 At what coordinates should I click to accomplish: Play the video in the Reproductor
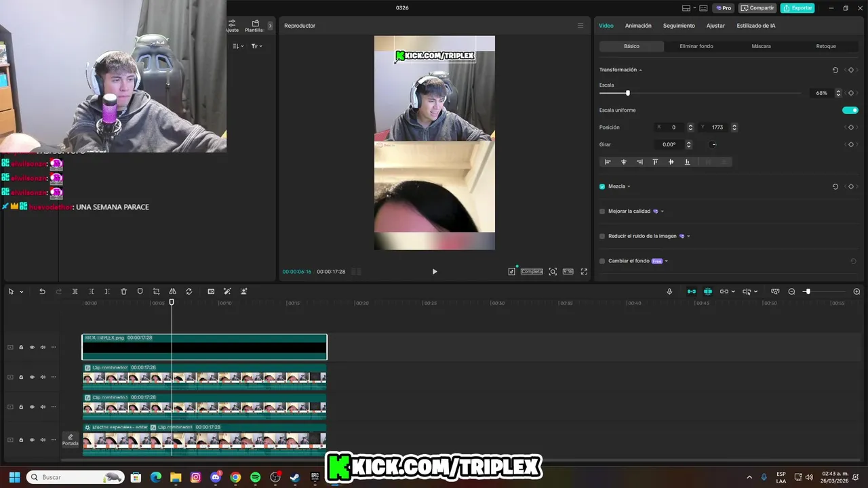[x=435, y=271]
